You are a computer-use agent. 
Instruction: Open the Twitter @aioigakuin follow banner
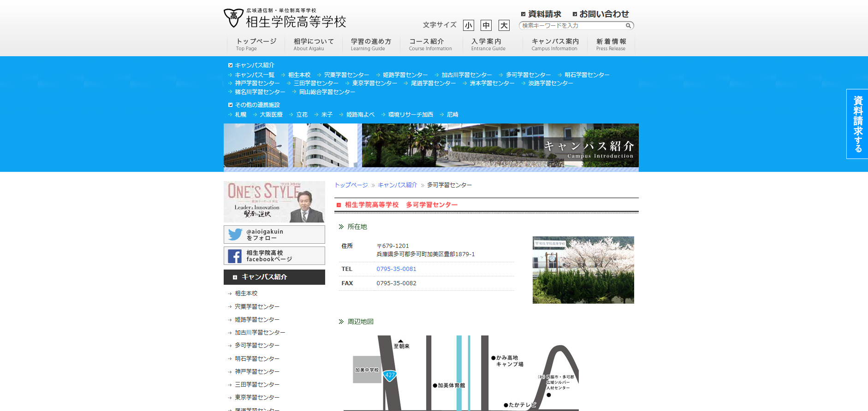[x=274, y=235]
